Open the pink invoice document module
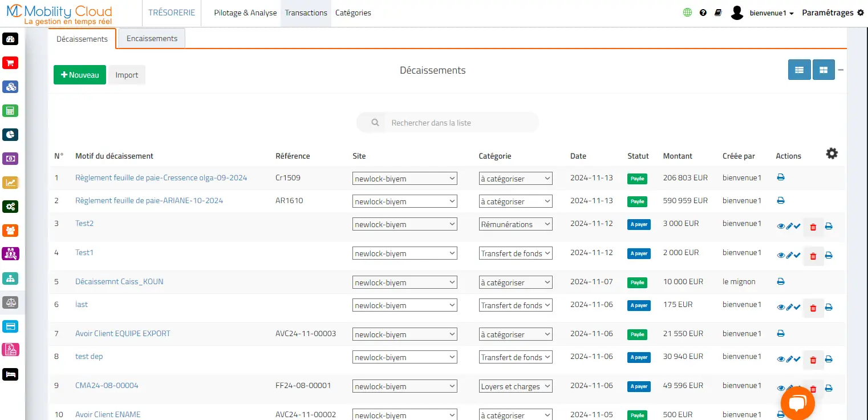Viewport: 868px width, 420px height. [10, 349]
